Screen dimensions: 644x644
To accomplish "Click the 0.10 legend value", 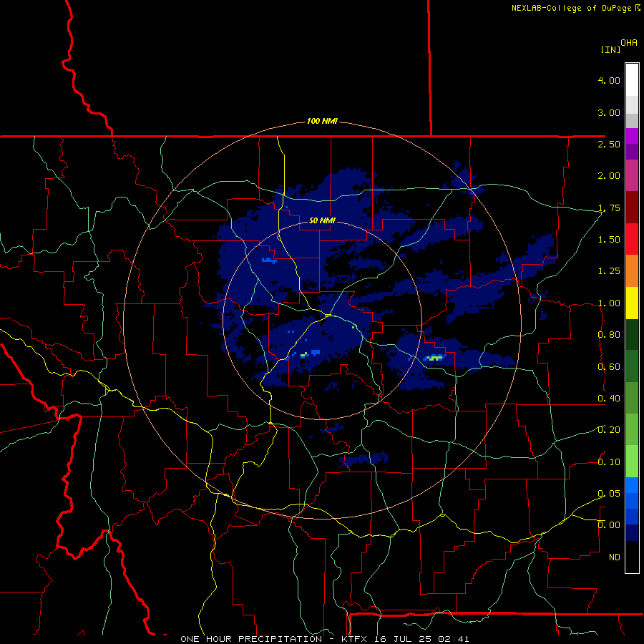I will coord(609,462).
